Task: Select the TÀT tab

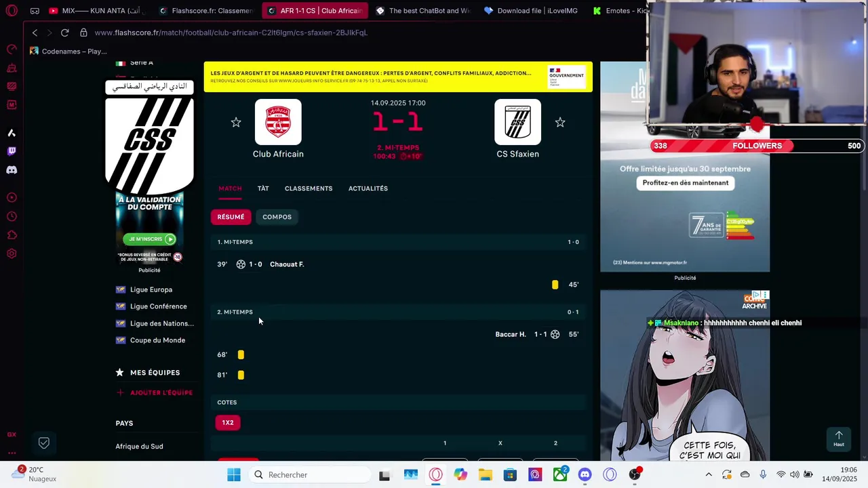Action: [x=263, y=188]
